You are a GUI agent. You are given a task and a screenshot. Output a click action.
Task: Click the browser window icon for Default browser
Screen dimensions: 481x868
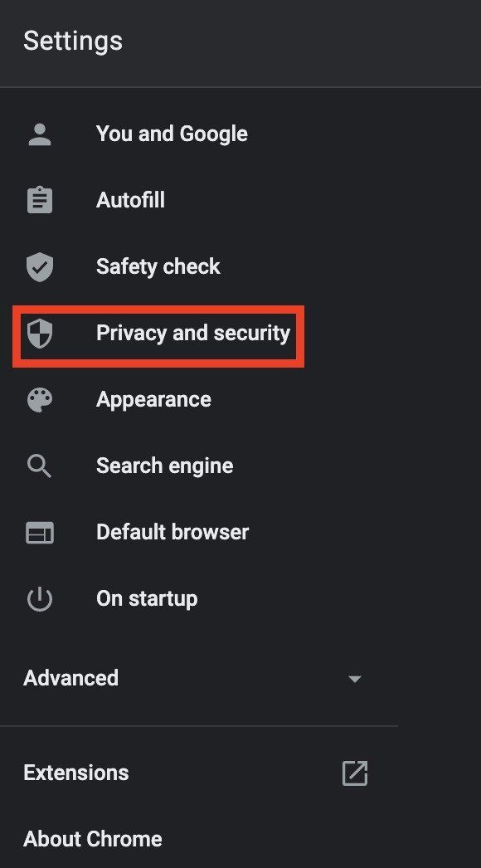(x=39, y=532)
